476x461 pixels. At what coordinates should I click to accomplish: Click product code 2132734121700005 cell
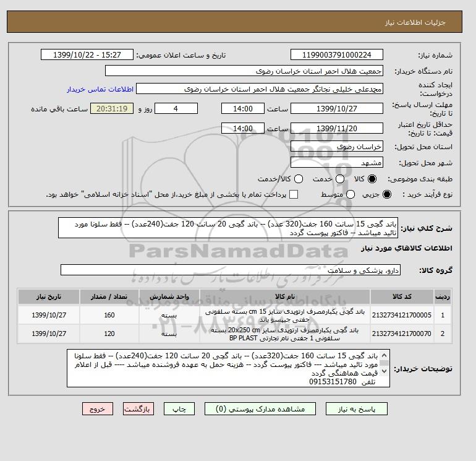(x=402, y=315)
